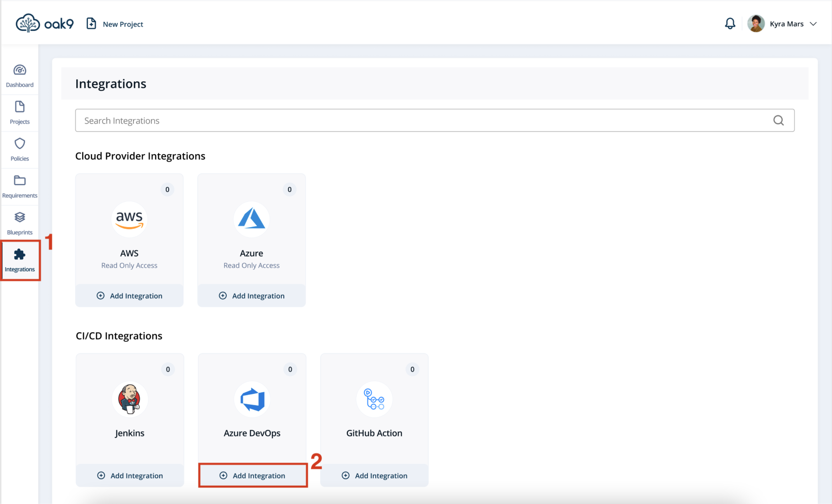This screenshot has width=832, height=504.
Task: Open Projects in the sidebar
Action: coord(19,113)
